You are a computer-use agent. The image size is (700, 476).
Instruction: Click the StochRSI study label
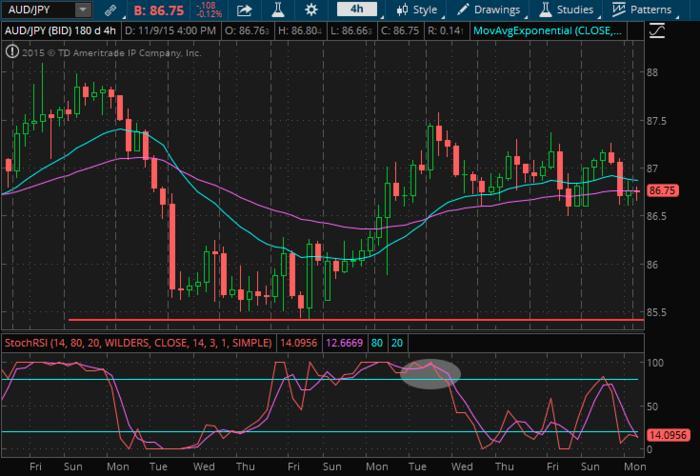(x=138, y=343)
